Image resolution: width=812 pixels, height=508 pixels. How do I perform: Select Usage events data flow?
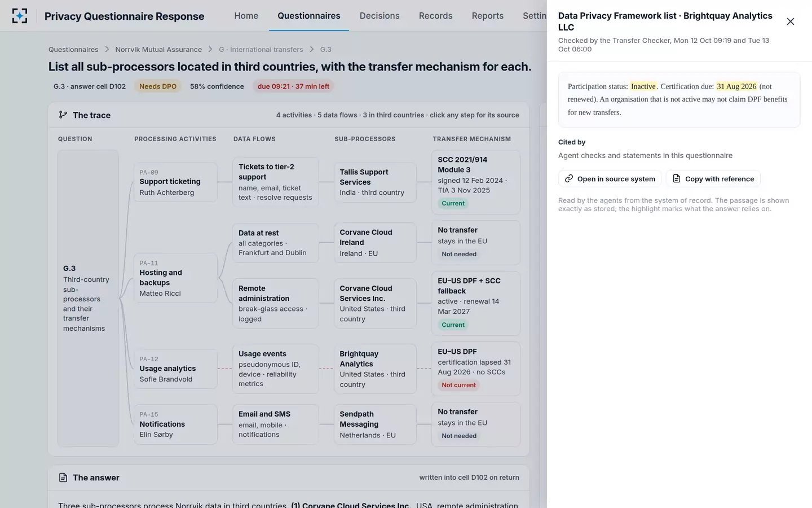coord(276,369)
